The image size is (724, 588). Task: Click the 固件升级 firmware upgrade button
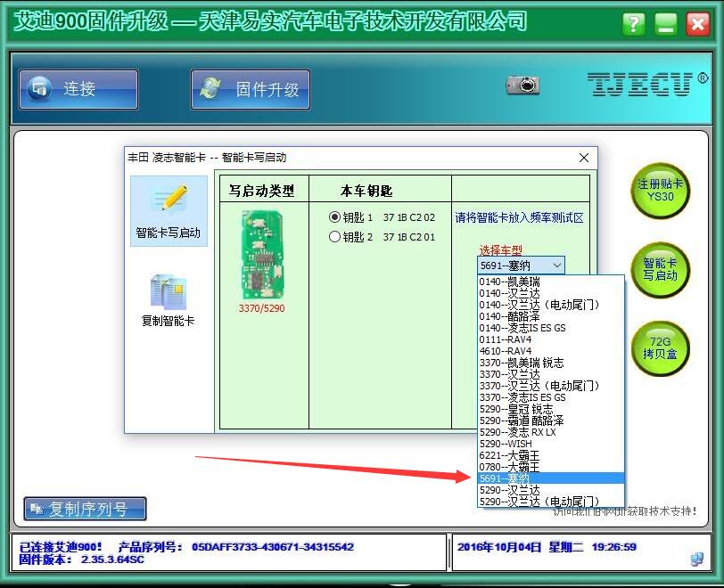251,90
